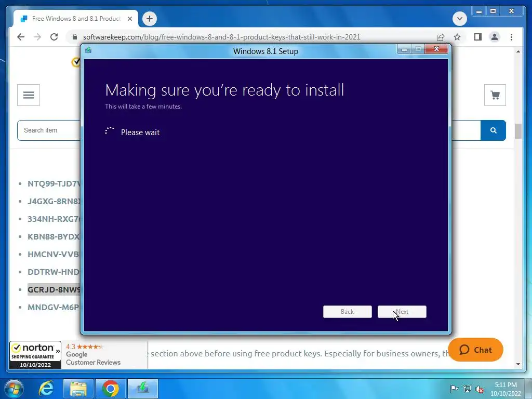Open the Norton Shopping Guarantee badge
This screenshot has width=532, height=399.
pyautogui.click(x=35, y=355)
